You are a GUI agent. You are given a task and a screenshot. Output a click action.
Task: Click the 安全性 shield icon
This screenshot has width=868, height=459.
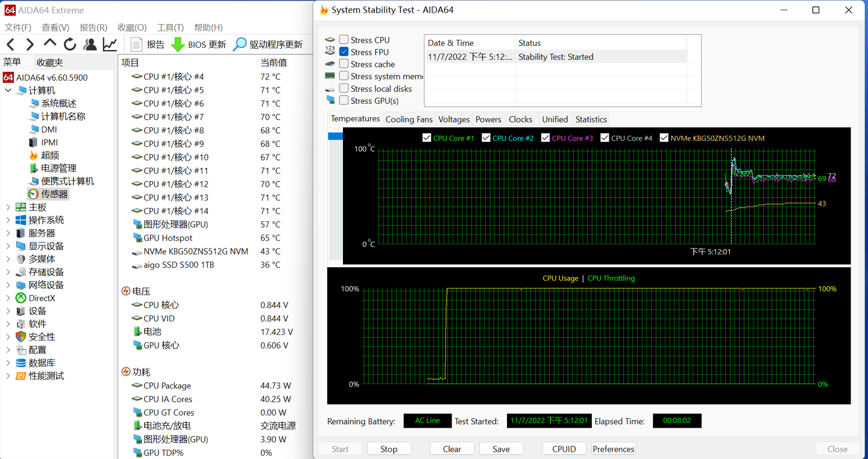click(20, 337)
